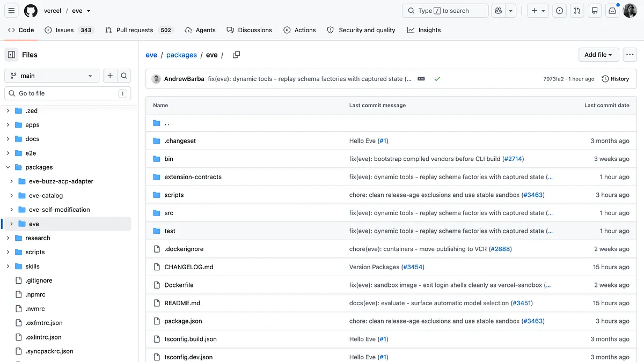This screenshot has height=362, width=644.
Task: Switch to the Issues tab
Action: coord(69,30)
